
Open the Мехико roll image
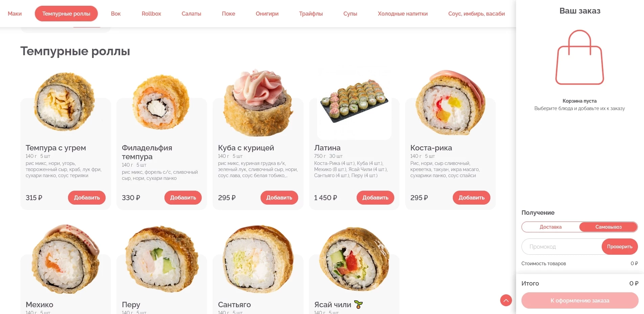click(x=65, y=259)
